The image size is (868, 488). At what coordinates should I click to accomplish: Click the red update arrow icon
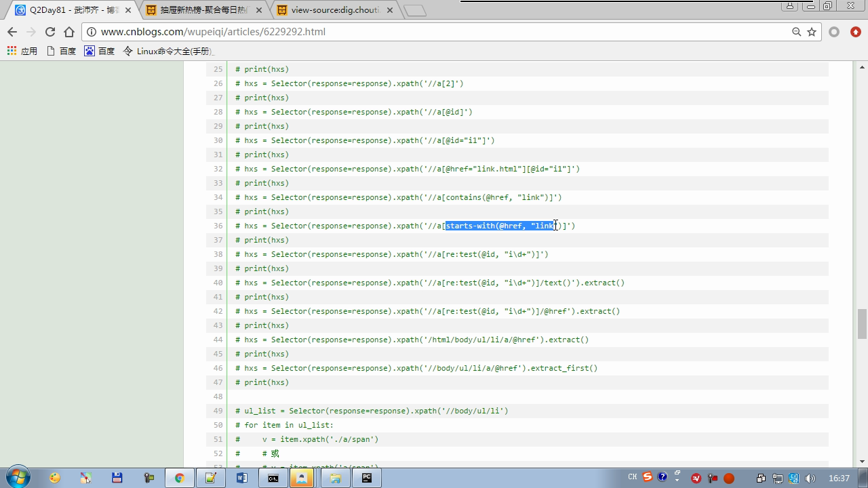(855, 32)
